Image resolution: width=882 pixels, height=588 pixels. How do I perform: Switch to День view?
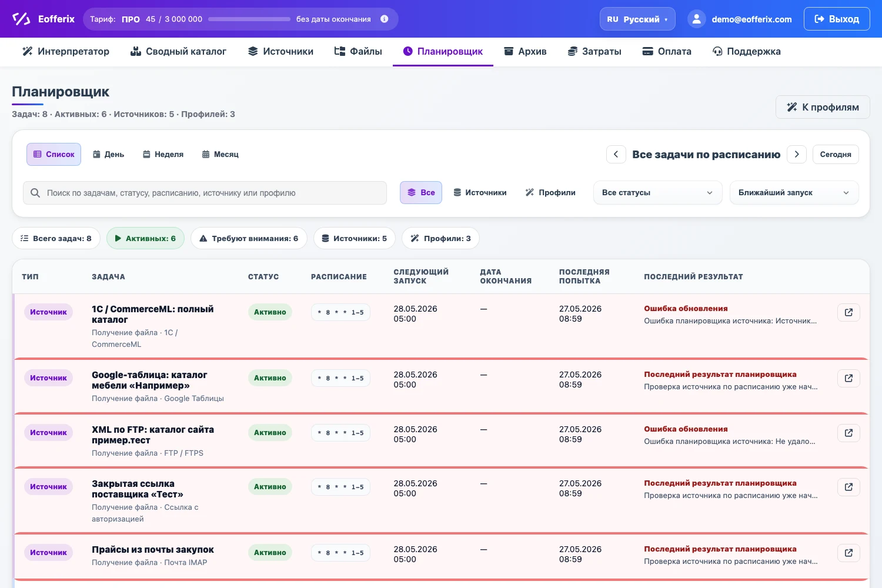108,155
